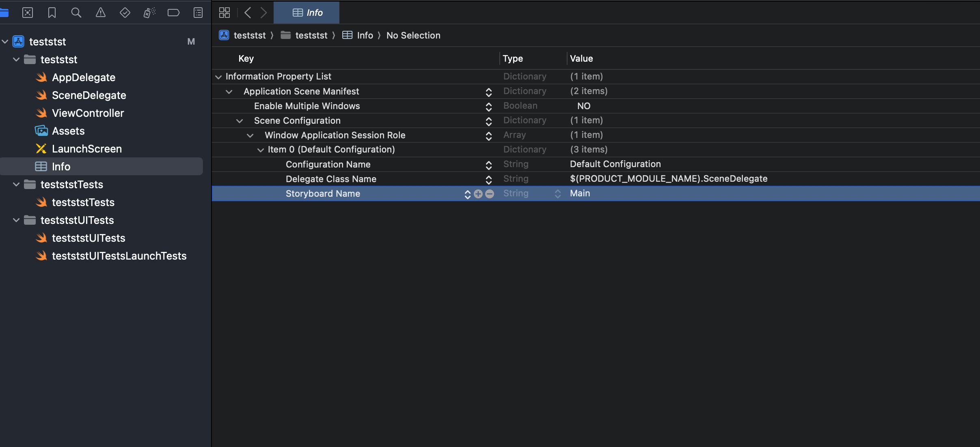
Task: Open key picker stepper for Storyboard Name
Action: click(x=468, y=194)
